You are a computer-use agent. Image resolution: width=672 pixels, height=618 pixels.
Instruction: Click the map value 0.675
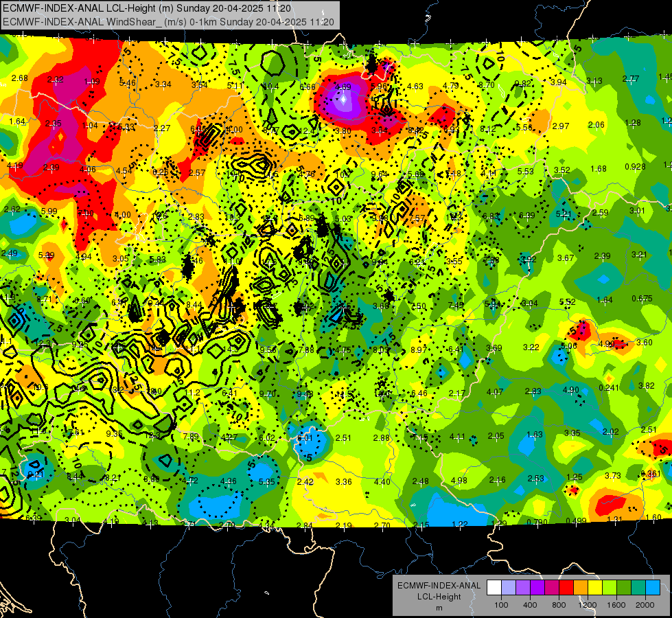pos(642,299)
